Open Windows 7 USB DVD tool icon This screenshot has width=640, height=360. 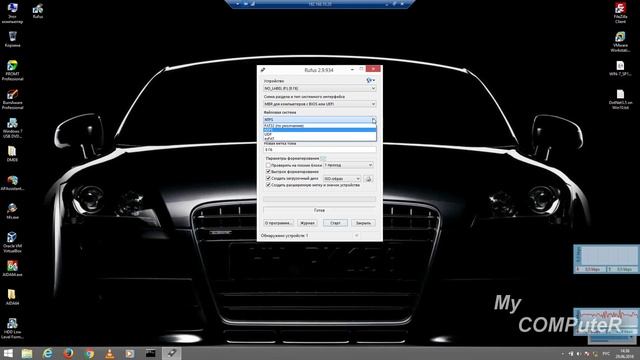tap(12, 128)
